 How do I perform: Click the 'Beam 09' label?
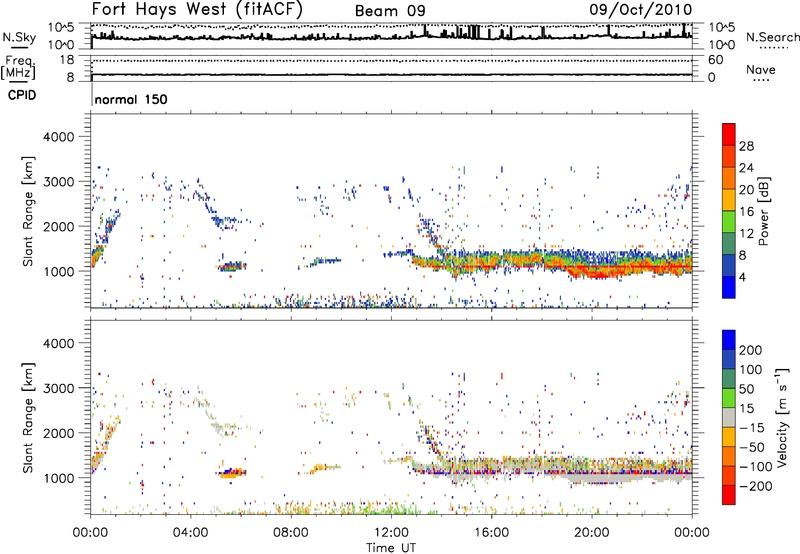coord(390,11)
